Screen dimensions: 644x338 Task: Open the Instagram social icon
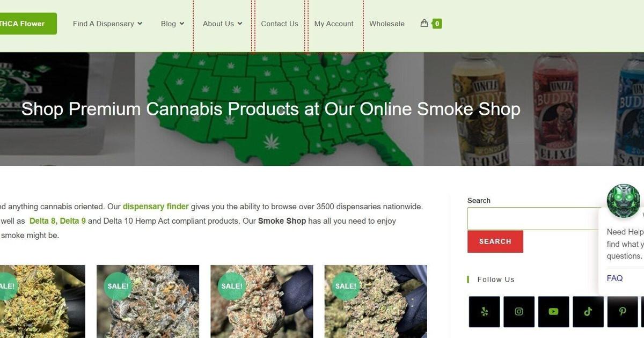(x=519, y=312)
